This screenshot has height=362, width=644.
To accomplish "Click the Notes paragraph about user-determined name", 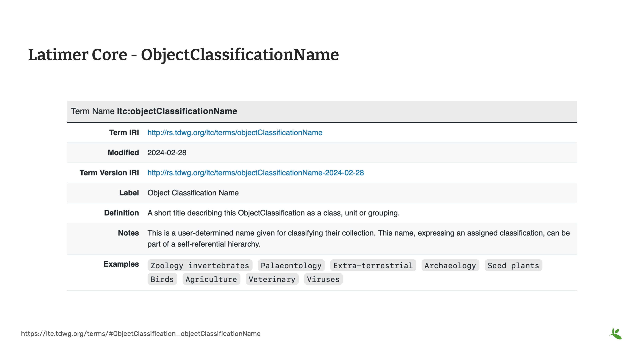I will 358,238.
